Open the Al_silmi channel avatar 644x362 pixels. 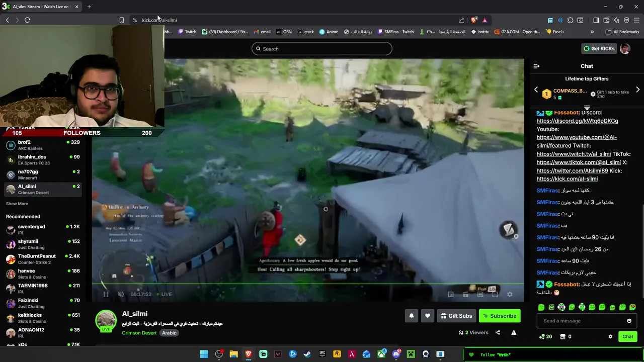(106, 321)
